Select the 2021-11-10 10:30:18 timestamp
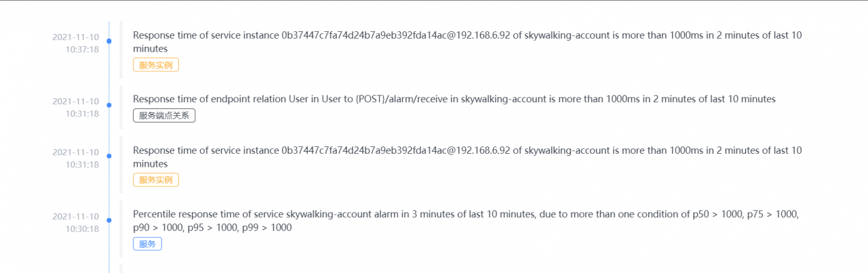The height and width of the screenshot is (273, 868). 76,222
